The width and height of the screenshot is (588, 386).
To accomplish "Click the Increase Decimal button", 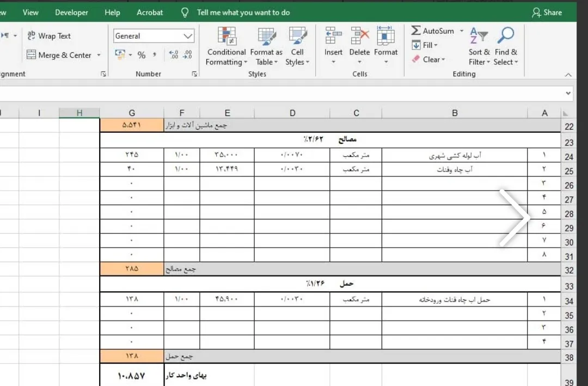I will (x=174, y=55).
